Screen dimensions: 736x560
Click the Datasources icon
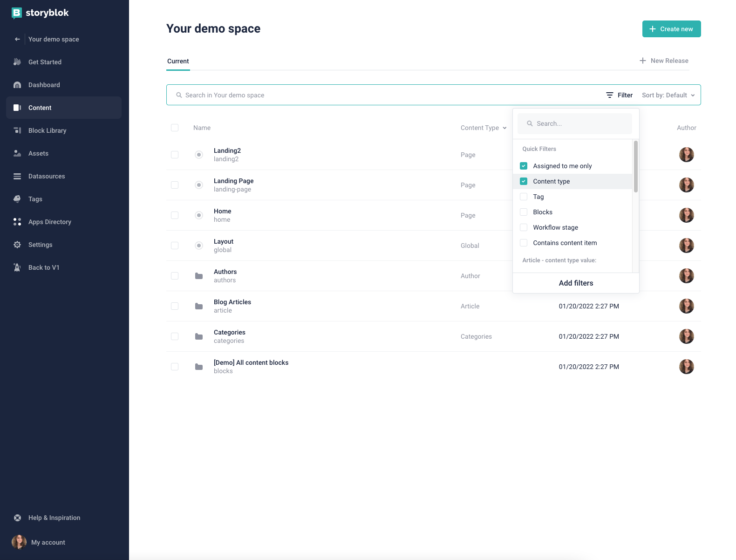[x=17, y=176]
